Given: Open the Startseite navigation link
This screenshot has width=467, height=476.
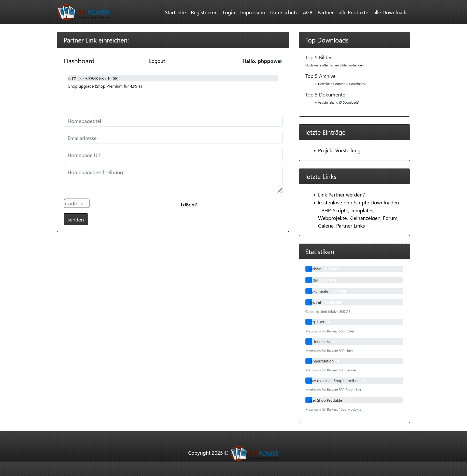Looking at the screenshot, I should (x=175, y=12).
